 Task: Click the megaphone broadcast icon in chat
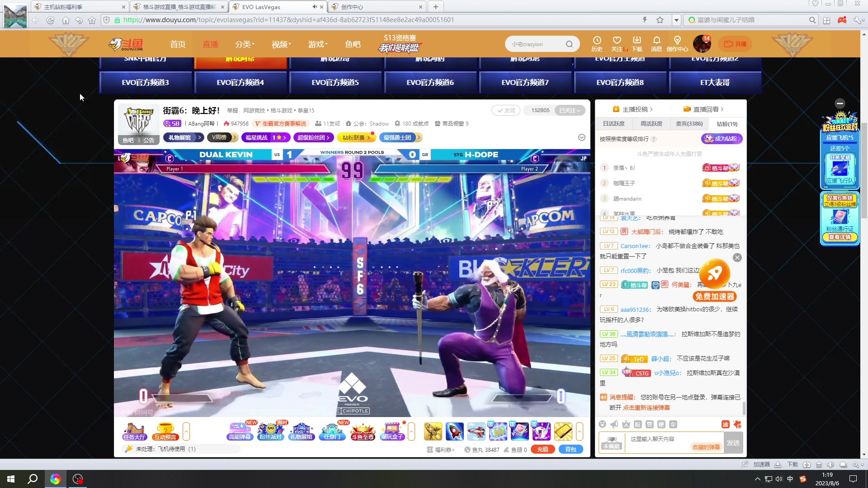coord(614,424)
